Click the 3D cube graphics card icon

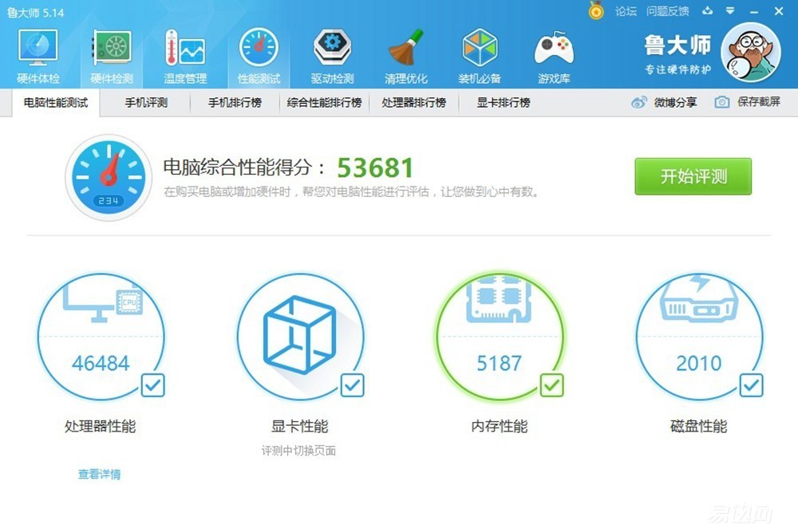[299, 334]
